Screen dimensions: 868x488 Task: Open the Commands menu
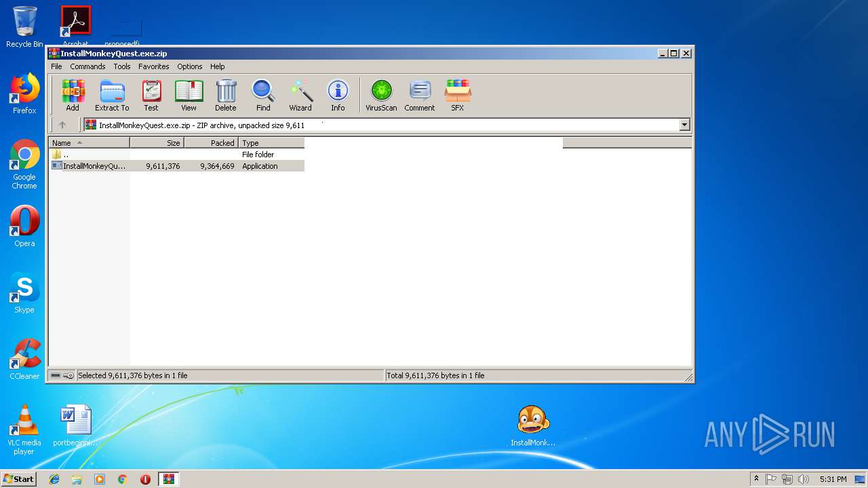tap(87, 66)
